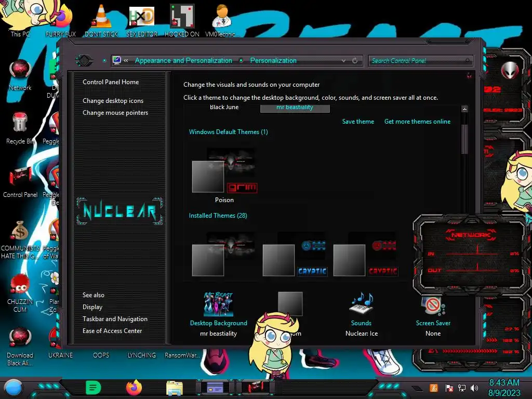Open the DONT STICK VLC shortcut
The image size is (532, 399).
pyautogui.click(x=101, y=20)
